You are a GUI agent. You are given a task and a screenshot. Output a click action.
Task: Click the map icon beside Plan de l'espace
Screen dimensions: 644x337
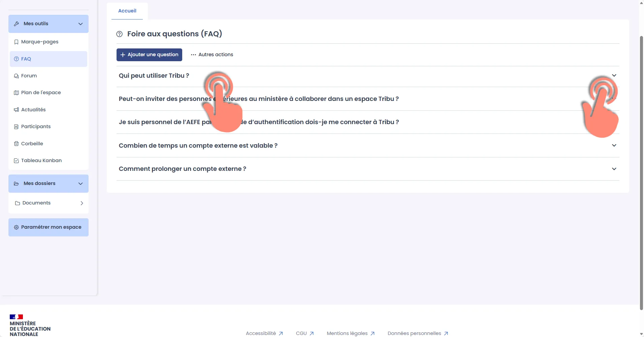16,93
